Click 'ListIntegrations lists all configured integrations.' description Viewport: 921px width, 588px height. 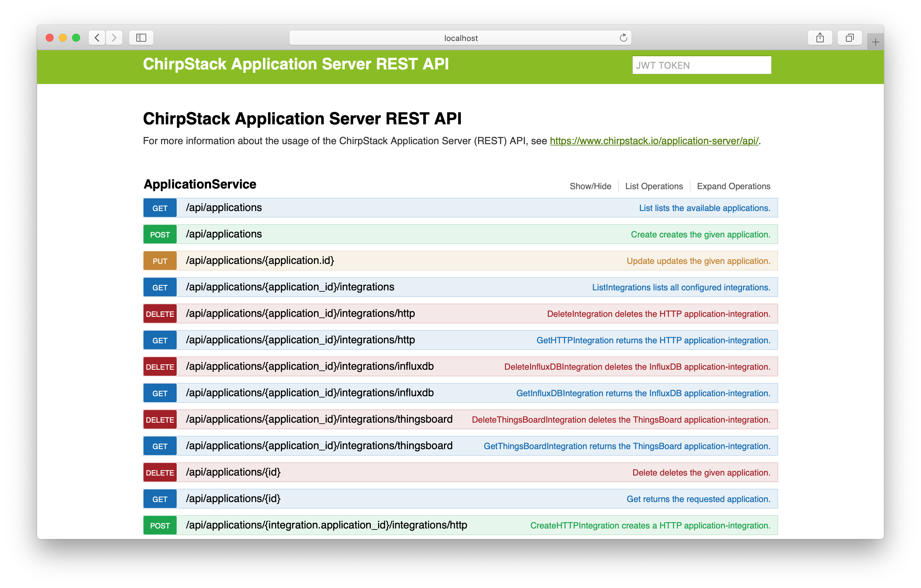tap(681, 287)
